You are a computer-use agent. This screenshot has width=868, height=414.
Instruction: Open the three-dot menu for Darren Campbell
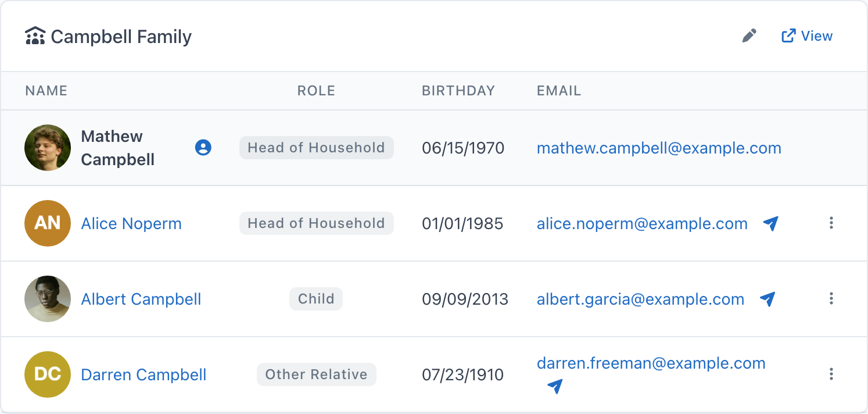[831, 374]
